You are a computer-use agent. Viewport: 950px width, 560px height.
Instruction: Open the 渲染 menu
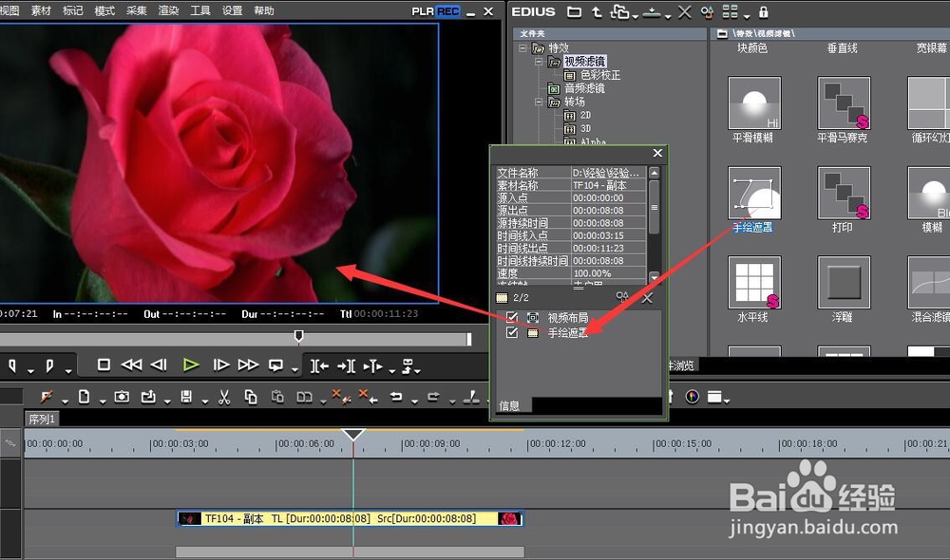coord(168,10)
